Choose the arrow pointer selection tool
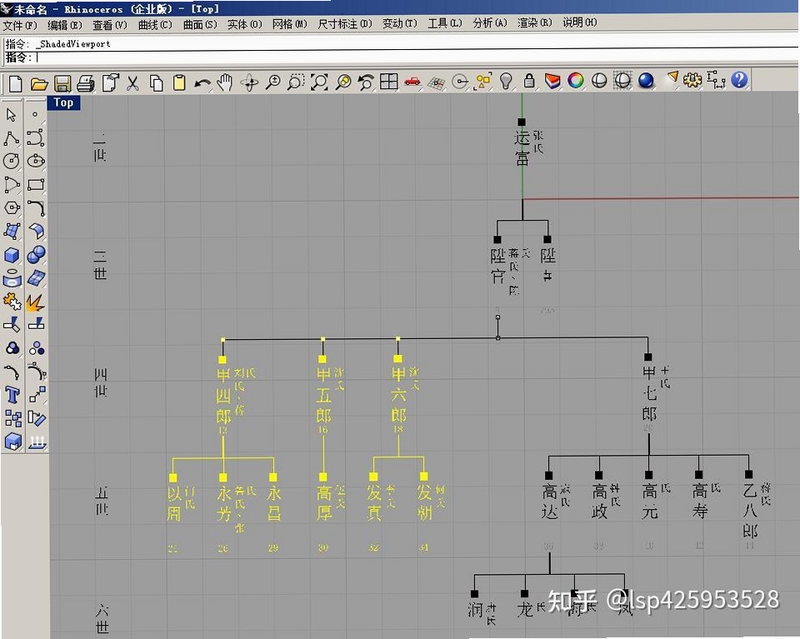The height and width of the screenshot is (639, 800). pyautogui.click(x=11, y=115)
